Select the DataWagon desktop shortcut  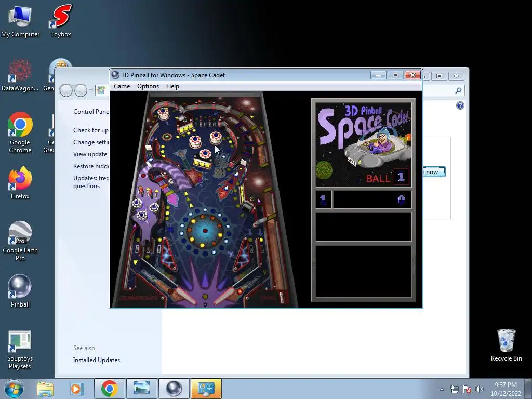click(20, 75)
